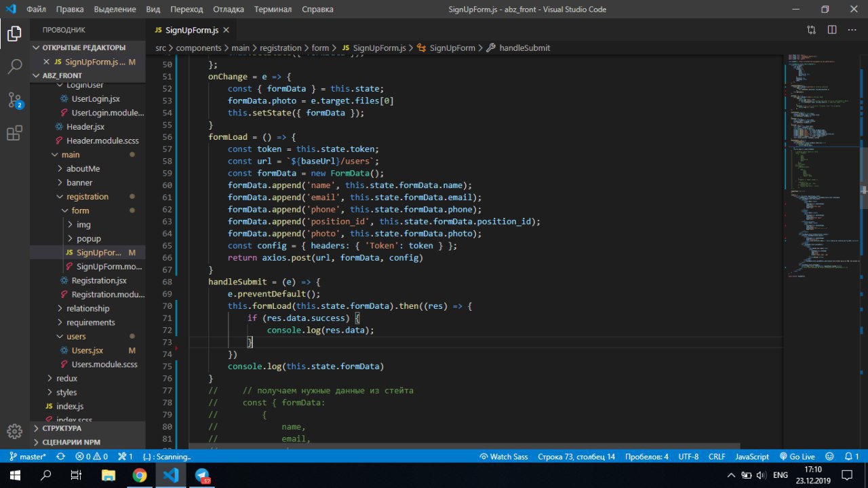This screenshot has width=868, height=488.
Task: Open the Search view icon
Action: tap(14, 67)
